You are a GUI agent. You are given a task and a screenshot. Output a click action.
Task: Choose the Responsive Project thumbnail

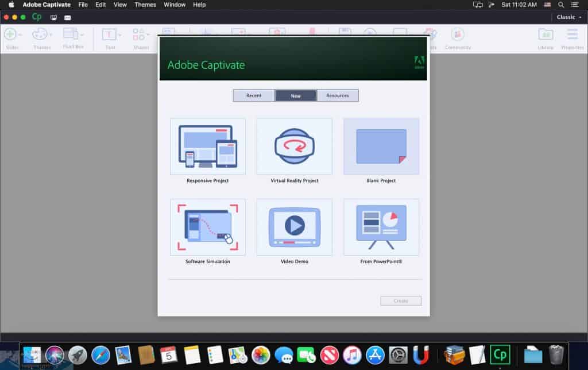point(208,147)
